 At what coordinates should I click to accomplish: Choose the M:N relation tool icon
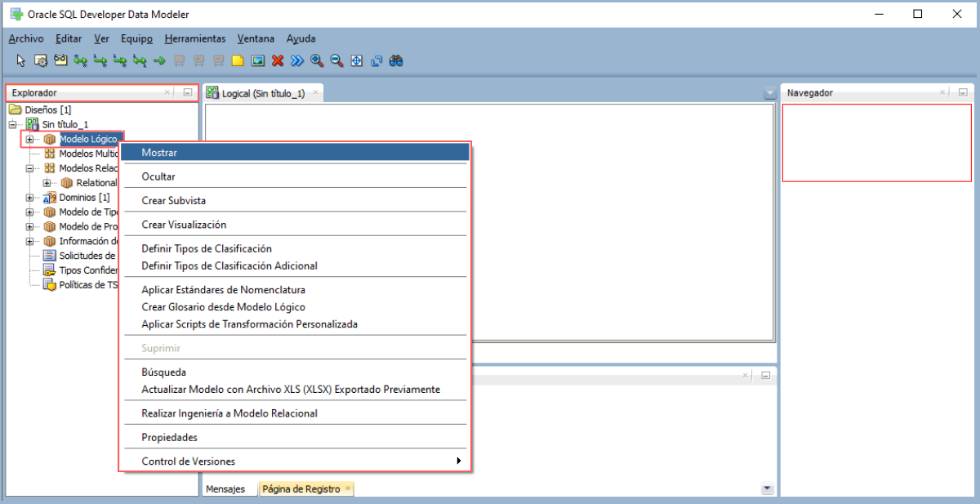(80, 60)
